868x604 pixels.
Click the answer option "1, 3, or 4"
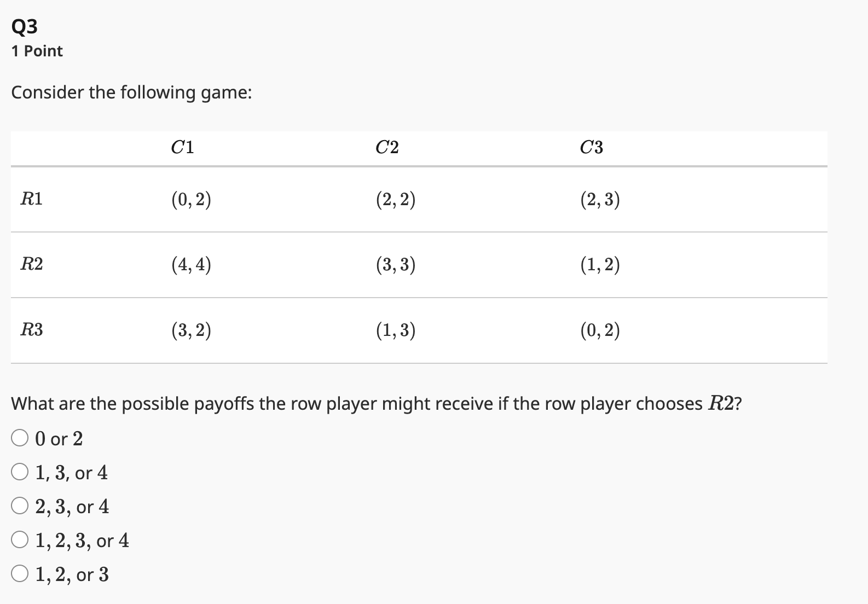pos(70,472)
